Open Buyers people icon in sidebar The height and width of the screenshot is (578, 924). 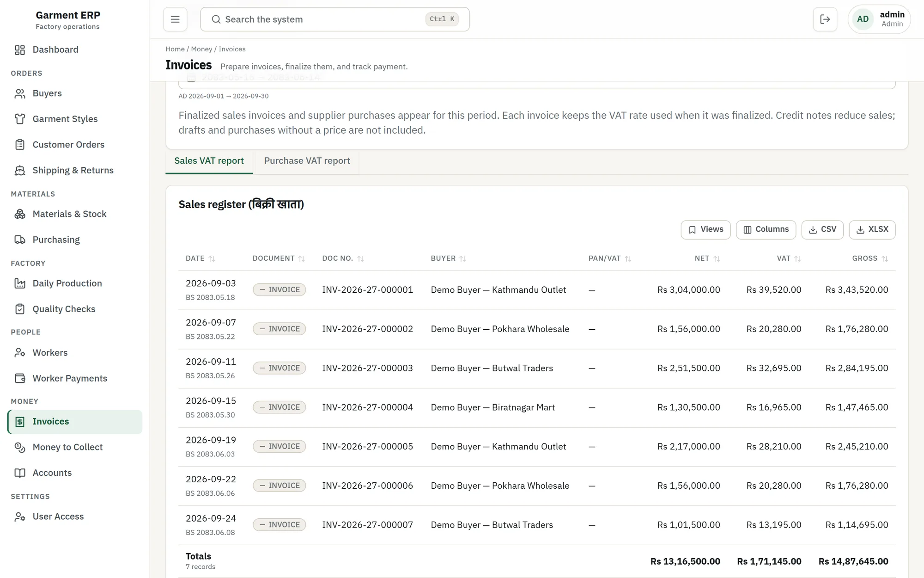[20, 93]
